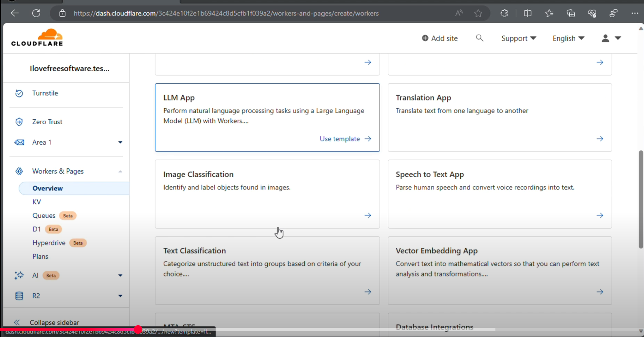
Task: Refresh the browser page
Action: click(x=36, y=13)
